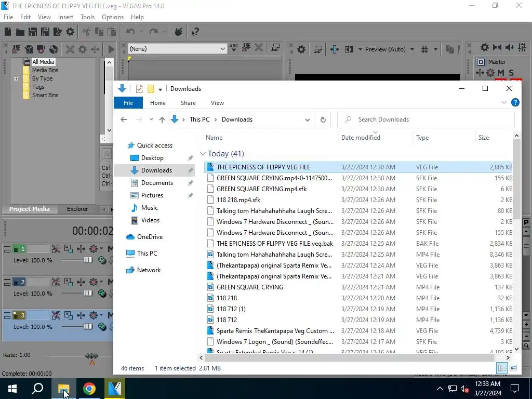Click the Cut scissors icon

[x=87, y=32]
